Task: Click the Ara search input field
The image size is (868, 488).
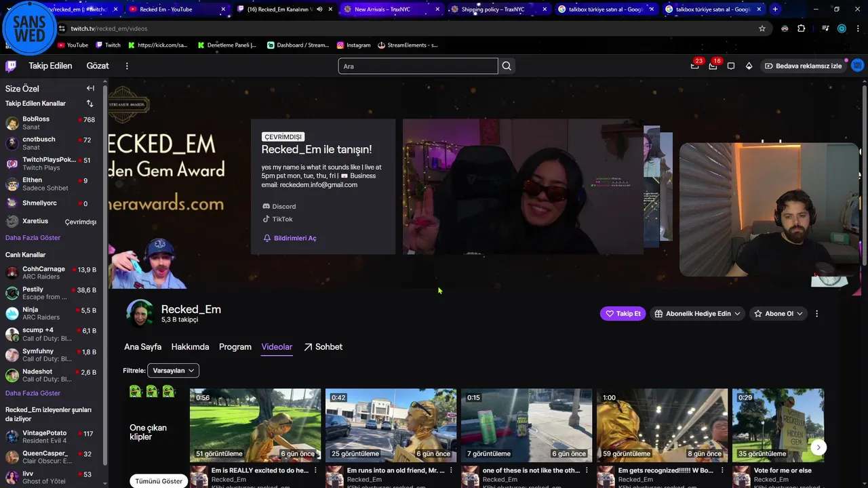Action: [x=418, y=66]
